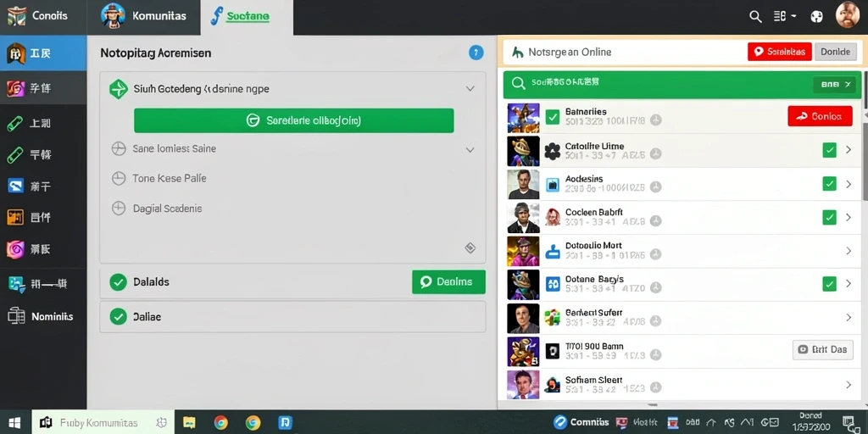This screenshot has width=868, height=434.
Task: Click the pink swirl icon in the sidebar
Action: (x=15, y=250)
